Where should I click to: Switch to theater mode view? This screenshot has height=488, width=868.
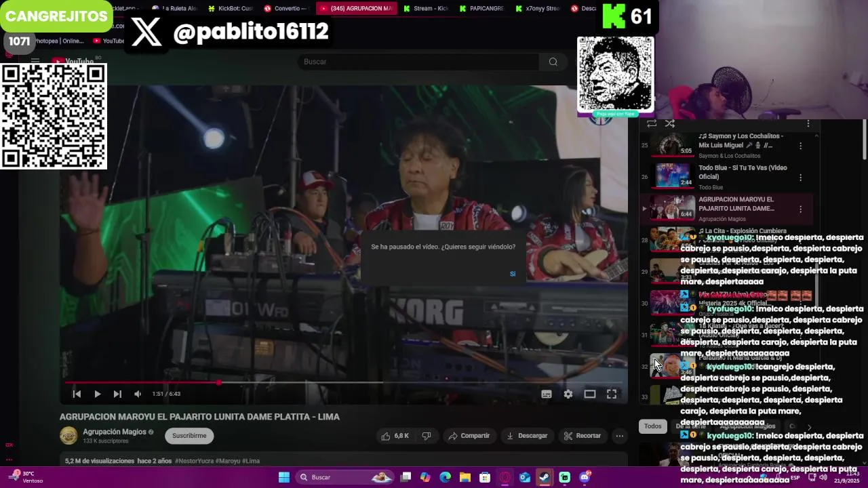590,394
